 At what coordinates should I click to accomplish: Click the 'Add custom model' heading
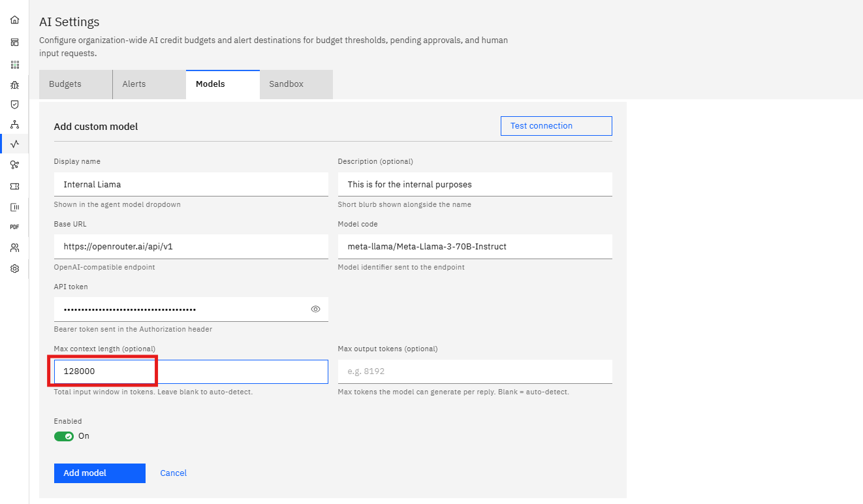pyautogui.click(x=96, y=127)
